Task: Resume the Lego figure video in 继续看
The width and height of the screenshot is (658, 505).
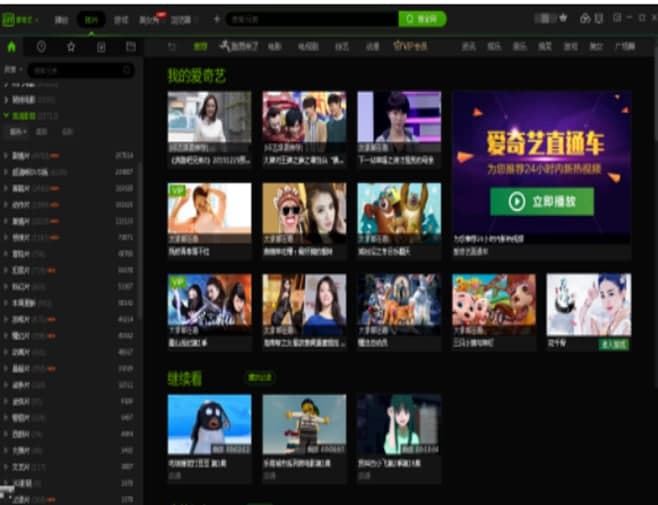Action: coord(304,424)
